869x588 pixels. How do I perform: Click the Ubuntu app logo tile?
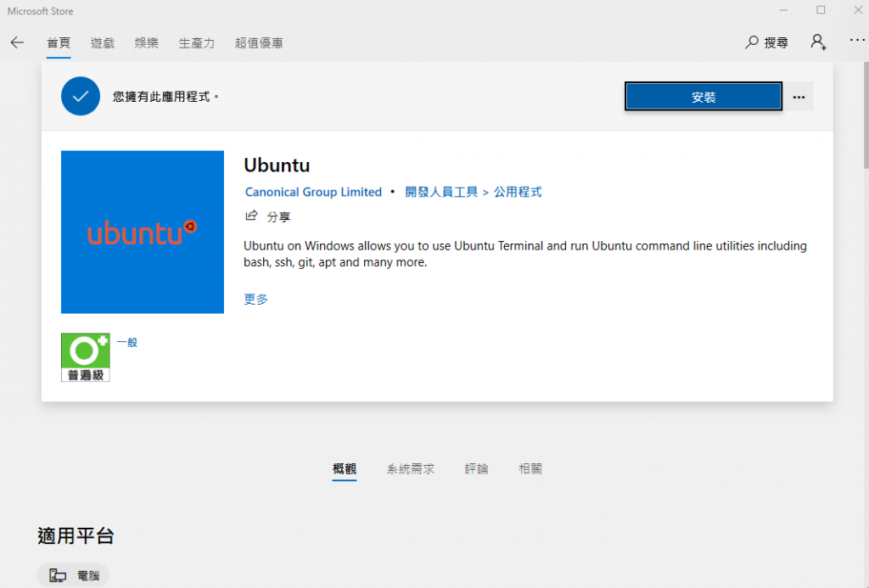143,232
